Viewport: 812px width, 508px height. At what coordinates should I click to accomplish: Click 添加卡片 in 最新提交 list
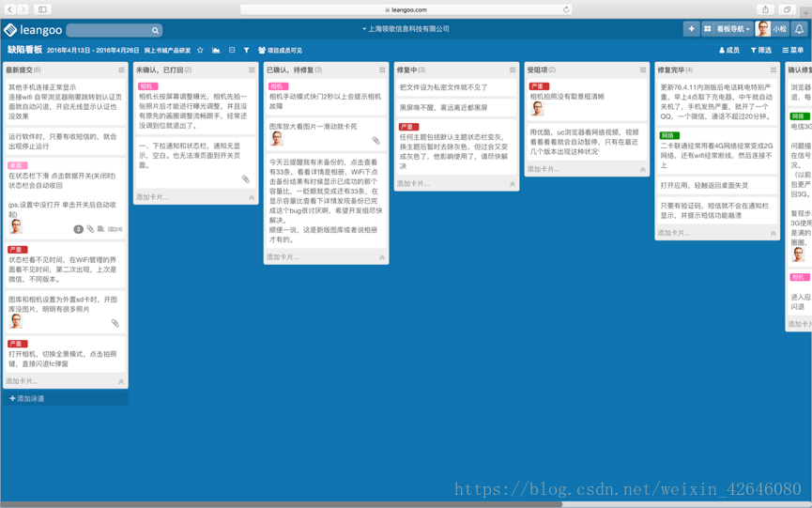tap(23, 381)
